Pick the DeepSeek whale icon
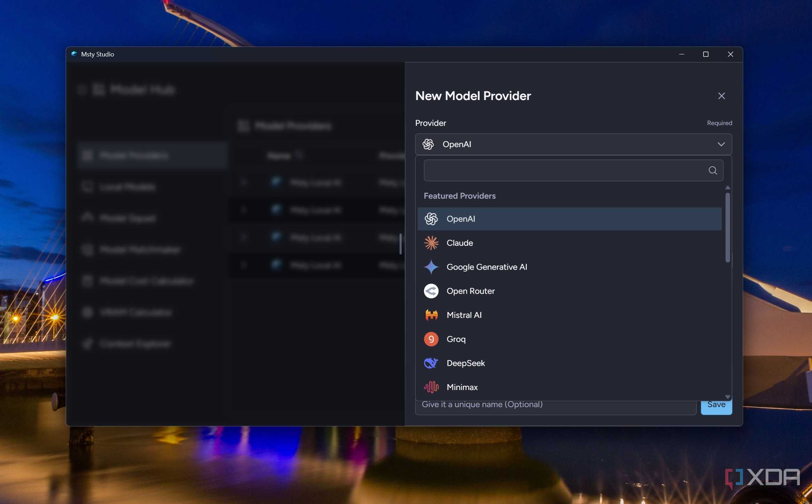The height and width of the screenshot is (504, 812). [x=431, y=363]
